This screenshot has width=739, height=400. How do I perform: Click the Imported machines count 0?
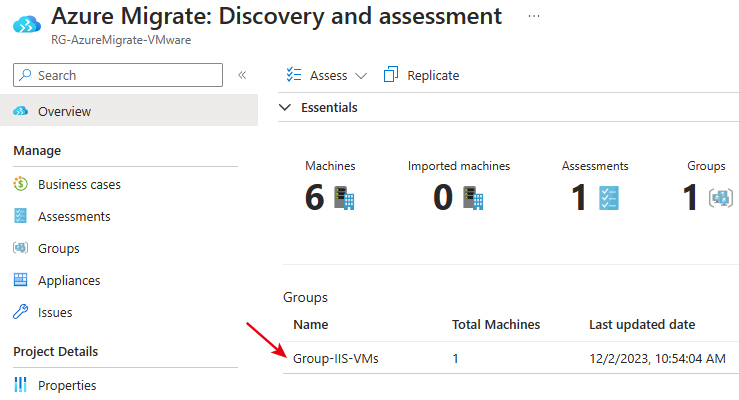coord(443,197)
